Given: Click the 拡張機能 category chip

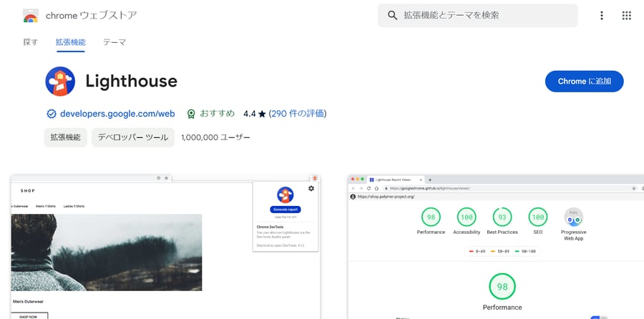Looking at the screenshot, I should pyautogui.click(x=66, y=137).
